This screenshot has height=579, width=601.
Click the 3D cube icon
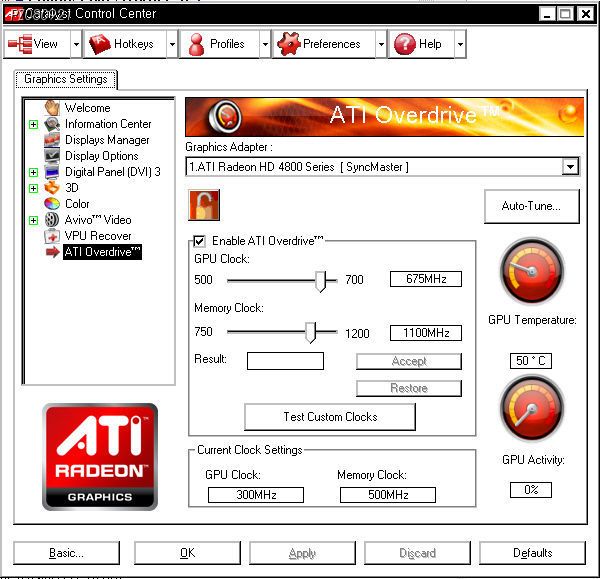point(52,188)
